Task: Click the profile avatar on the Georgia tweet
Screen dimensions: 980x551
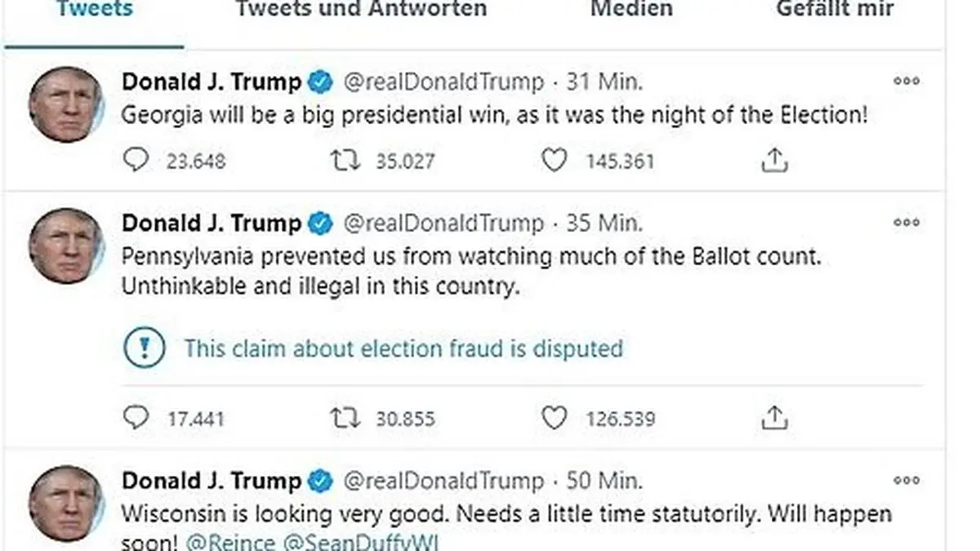Action: click(x=65, y=104)
